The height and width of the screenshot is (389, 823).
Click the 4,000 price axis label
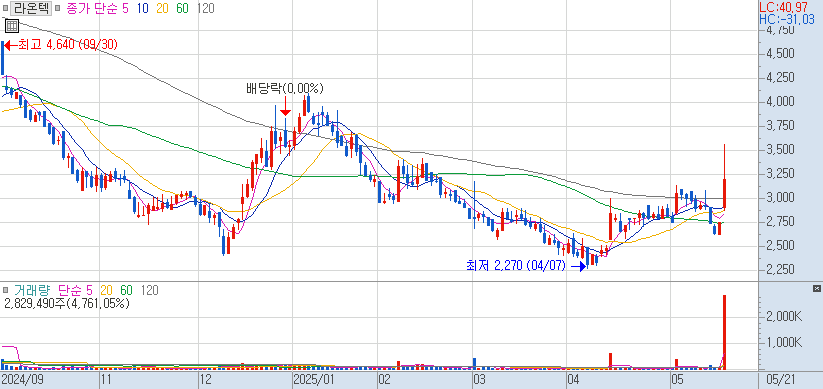point(780,101)
